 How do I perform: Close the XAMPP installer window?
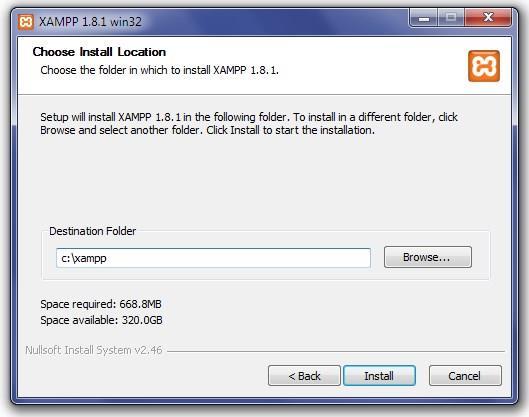pos(488,18)
